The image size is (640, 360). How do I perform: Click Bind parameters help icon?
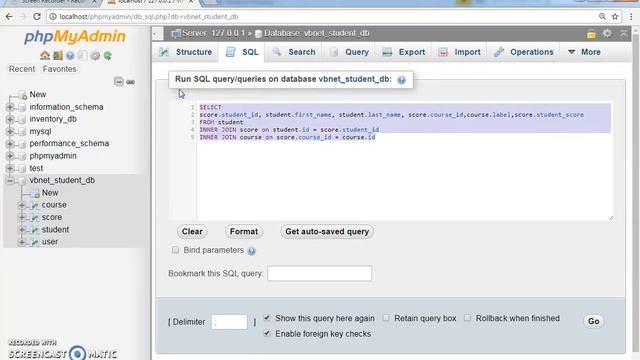coord(251,251)
